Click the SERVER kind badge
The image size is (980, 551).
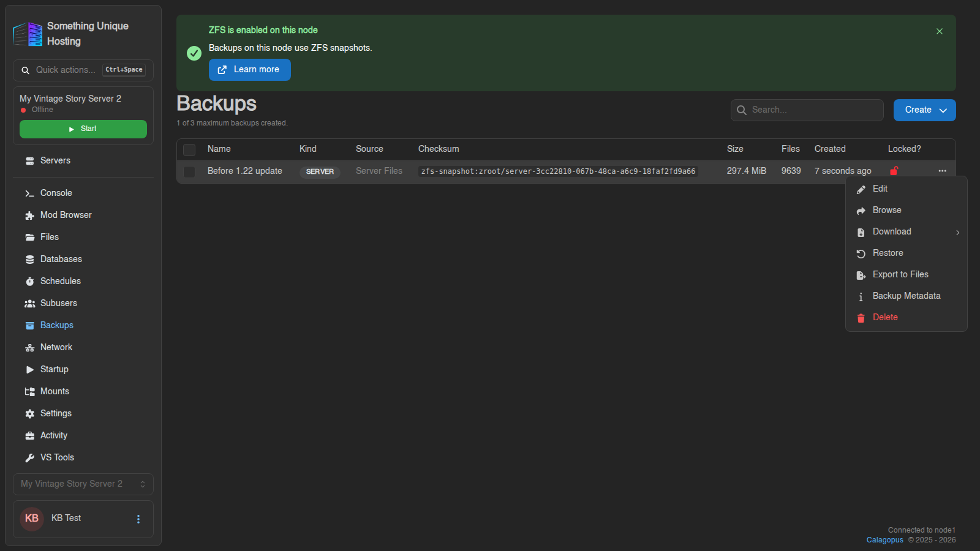[x=320, y=171]
